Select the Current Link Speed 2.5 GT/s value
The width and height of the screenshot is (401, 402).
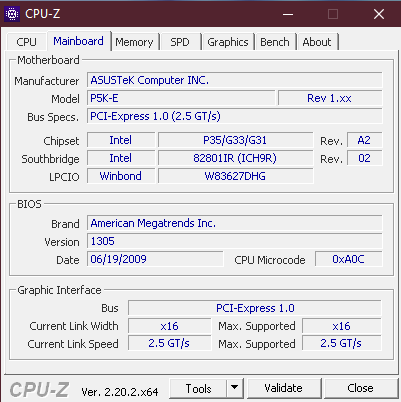coord(170,344)
